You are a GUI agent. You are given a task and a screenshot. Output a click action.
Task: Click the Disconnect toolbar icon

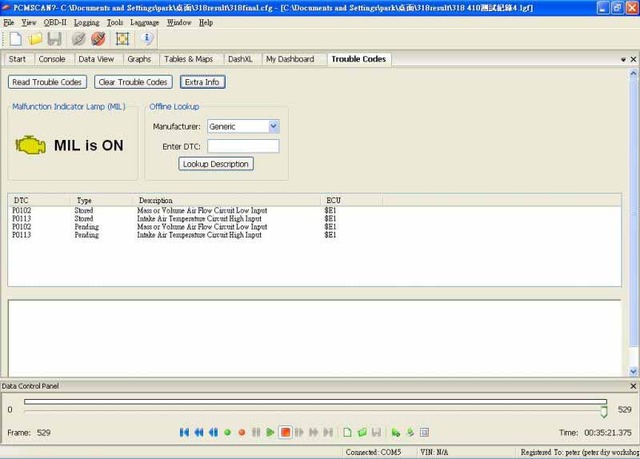click(x=97, y=39)
